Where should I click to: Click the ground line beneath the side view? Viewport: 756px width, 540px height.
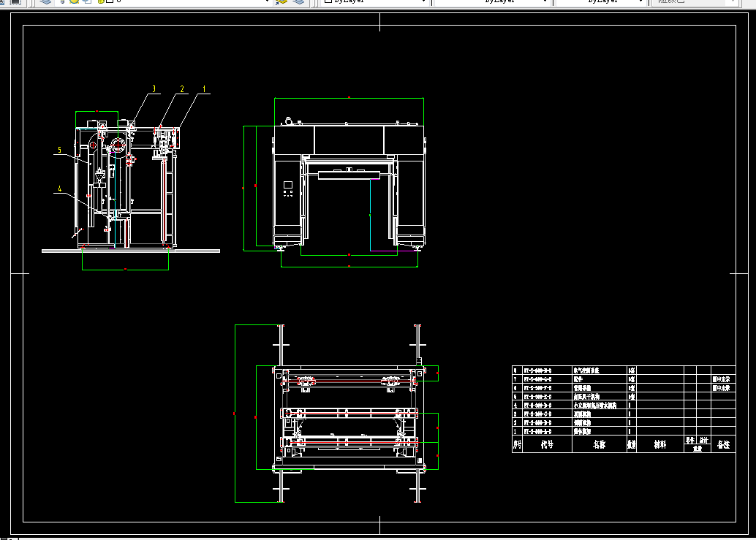click(131, 251)
